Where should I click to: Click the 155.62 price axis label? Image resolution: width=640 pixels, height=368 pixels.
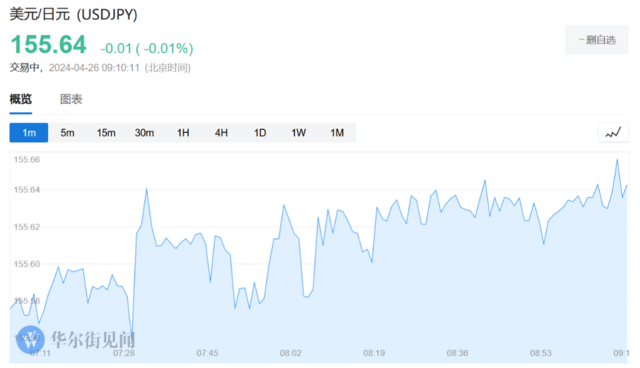(27, 227)
